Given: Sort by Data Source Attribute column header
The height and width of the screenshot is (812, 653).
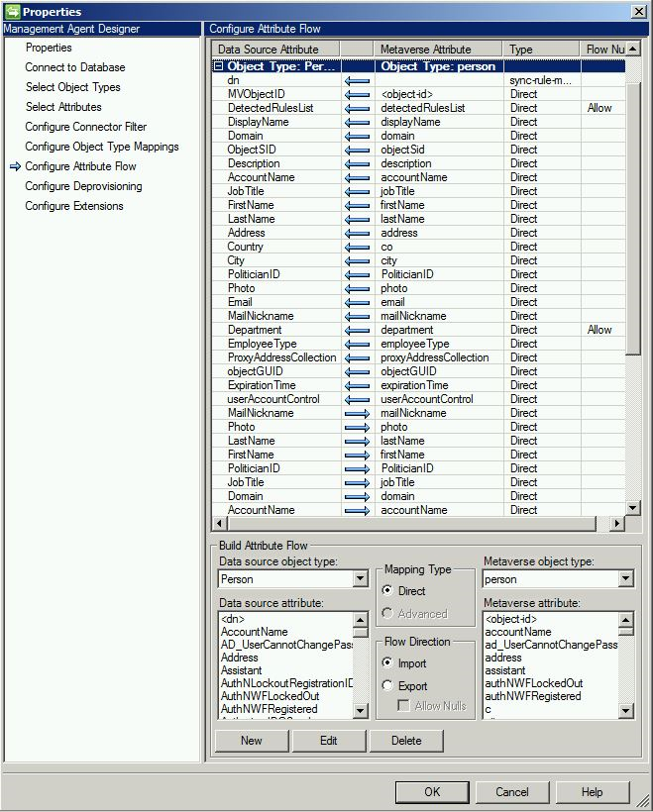Looking at the screenshot, I should pos(275,50).
